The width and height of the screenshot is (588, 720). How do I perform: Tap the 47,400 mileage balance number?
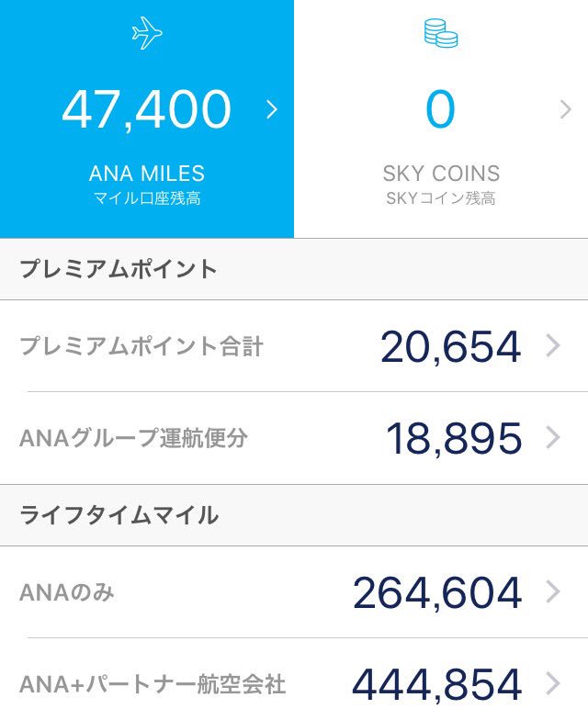[x=147, y=109]
